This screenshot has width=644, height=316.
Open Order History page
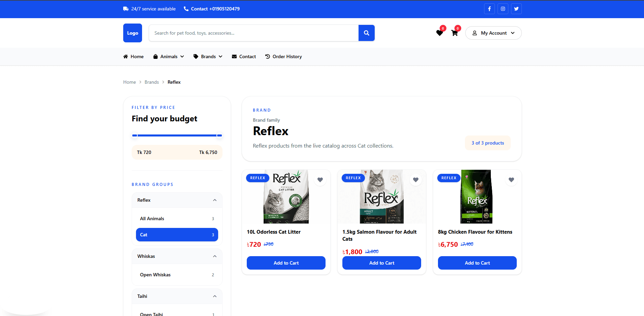pos(284,56)
